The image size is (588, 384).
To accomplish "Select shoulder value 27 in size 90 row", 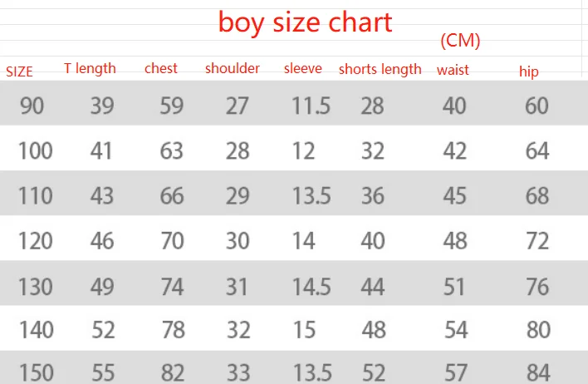I will pos(238,106).
